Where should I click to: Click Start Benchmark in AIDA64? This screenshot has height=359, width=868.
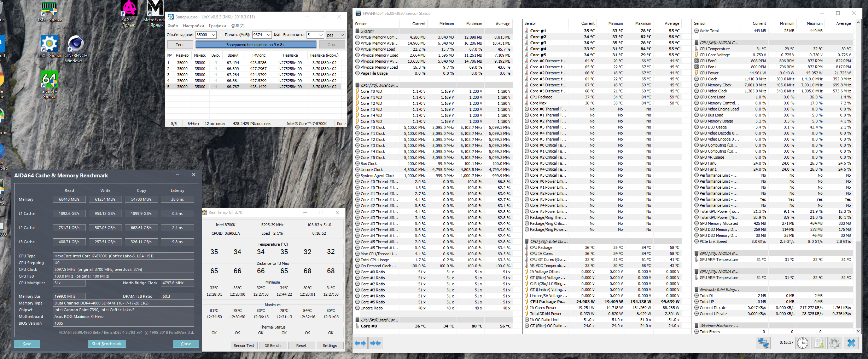(106, 344)
